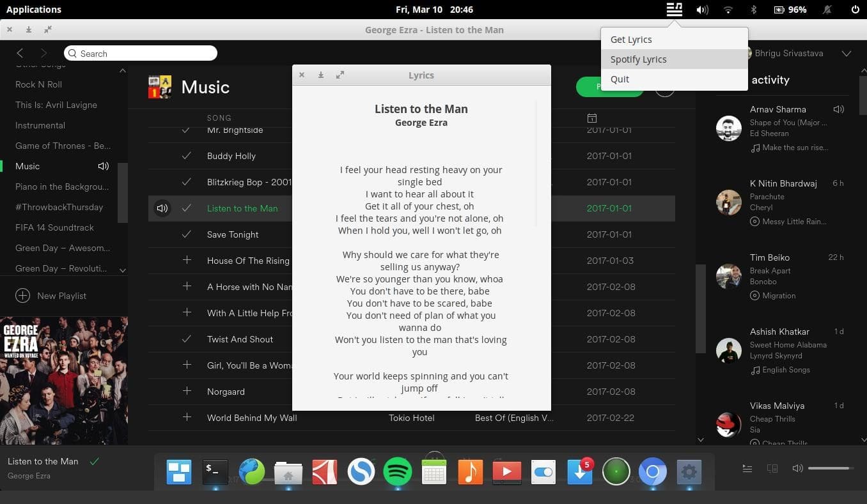
Task: Click the system volume icon in the top panel
Action: pos(702,10)
